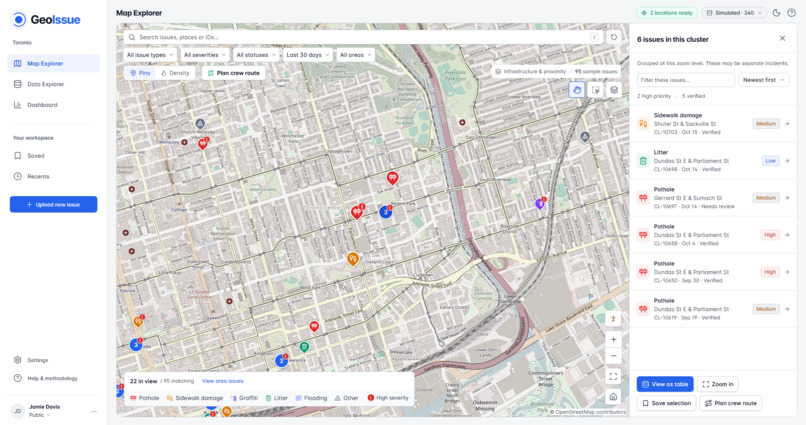Viewport: 806px width, 425px height.
Task: Open All areas dropdown
Action: click(x=355, y=54)
